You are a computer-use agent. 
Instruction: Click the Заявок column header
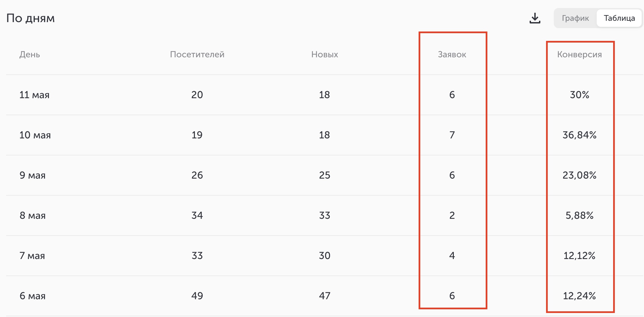(452, 54)
